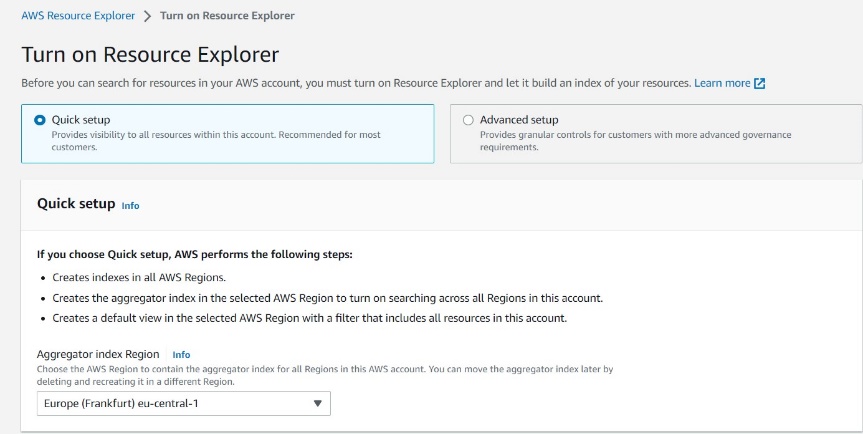Open the Info link beside Aggregator index Region
The image size is (863, 434).
181,355
